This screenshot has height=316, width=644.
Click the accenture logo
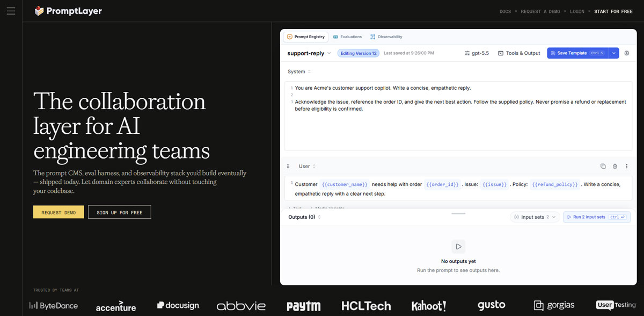tap(116, 306)
